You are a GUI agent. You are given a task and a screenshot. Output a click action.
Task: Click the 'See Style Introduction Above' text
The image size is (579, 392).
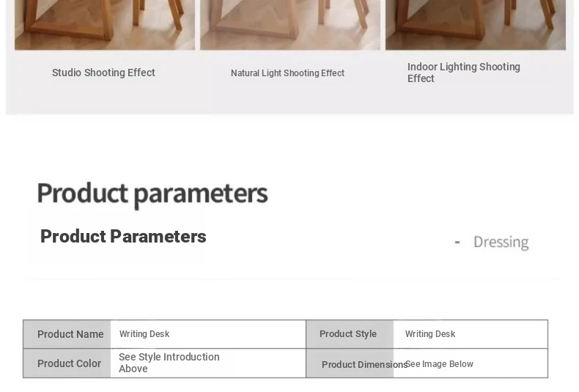click(169, 363)
